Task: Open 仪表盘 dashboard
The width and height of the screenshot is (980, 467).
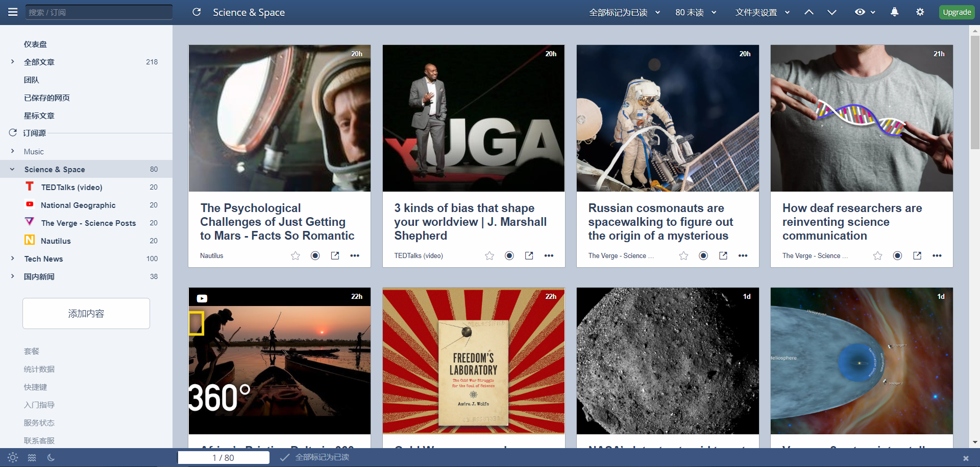Action: (x=35, y=44)
